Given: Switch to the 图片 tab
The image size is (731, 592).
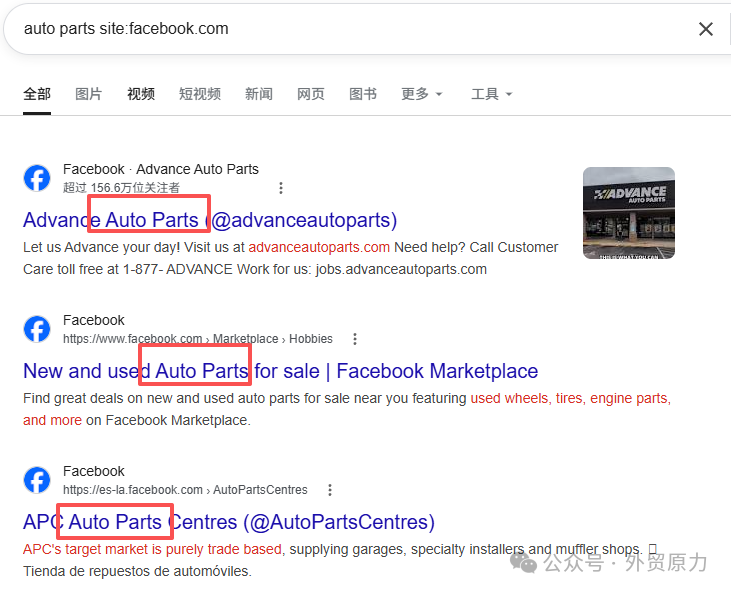Looking at the screenshot, I should (89, 94).
